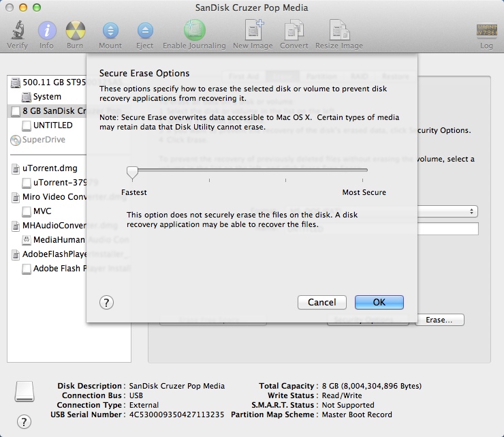
Task: Set slider to third tick mark
Action: (x=285, y=180)
